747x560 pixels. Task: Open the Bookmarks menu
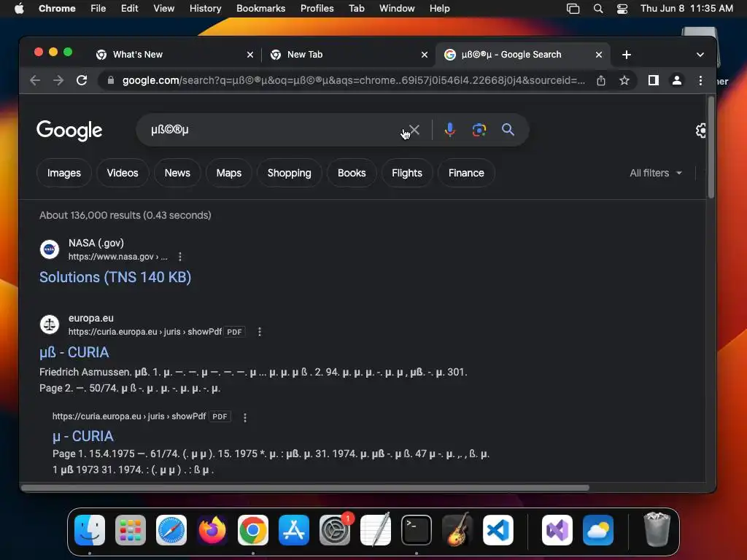coord(260,8)
